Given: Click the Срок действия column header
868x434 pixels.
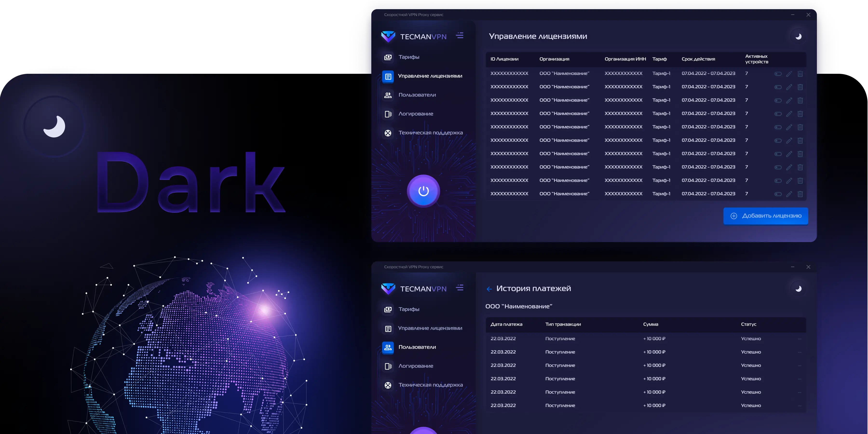Looking at the screenshot, I should 698,59.
